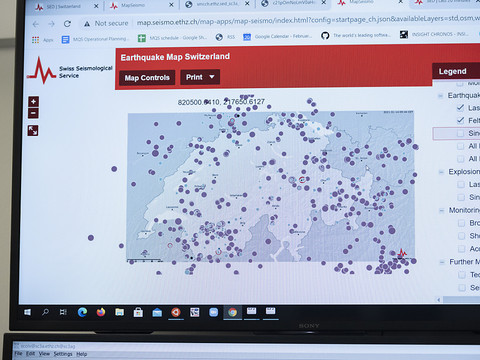Uncheck the Las... checkbox under Earthquakes

pyautogui.click(x=460, y=108)
